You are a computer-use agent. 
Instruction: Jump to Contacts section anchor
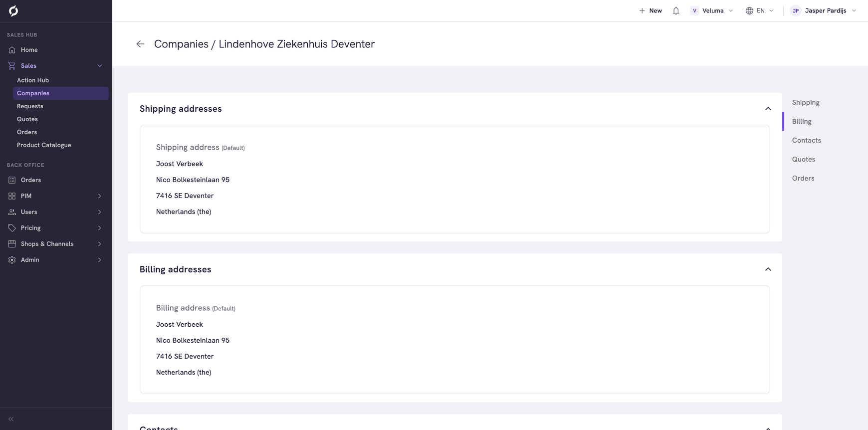[806, 140]
